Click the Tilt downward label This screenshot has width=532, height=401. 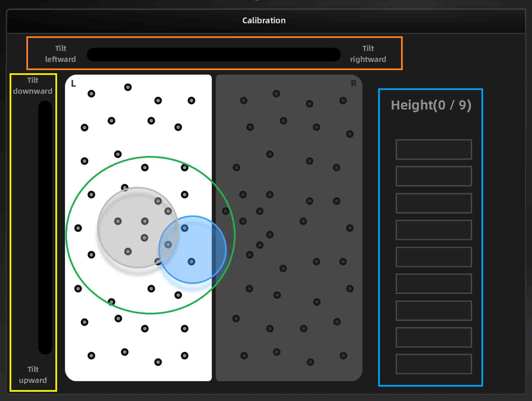tap(33, 86)
